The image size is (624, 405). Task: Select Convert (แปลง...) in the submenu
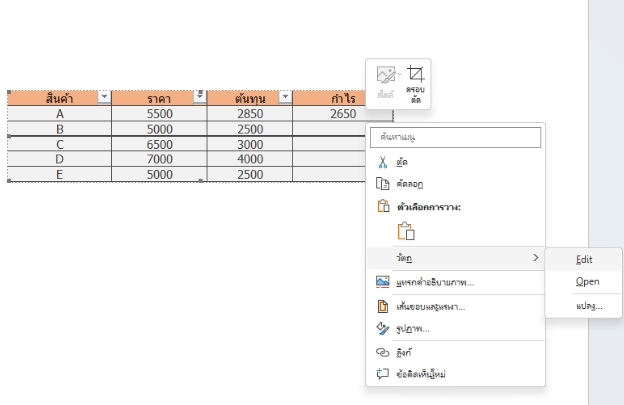click(x=589, y=305)
